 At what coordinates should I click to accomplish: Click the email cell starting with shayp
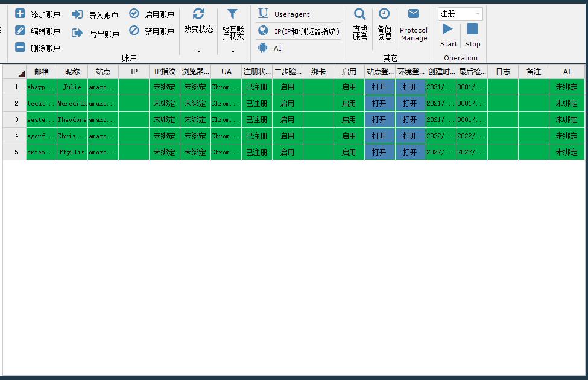pyautogui.click(x=41, y=87)
